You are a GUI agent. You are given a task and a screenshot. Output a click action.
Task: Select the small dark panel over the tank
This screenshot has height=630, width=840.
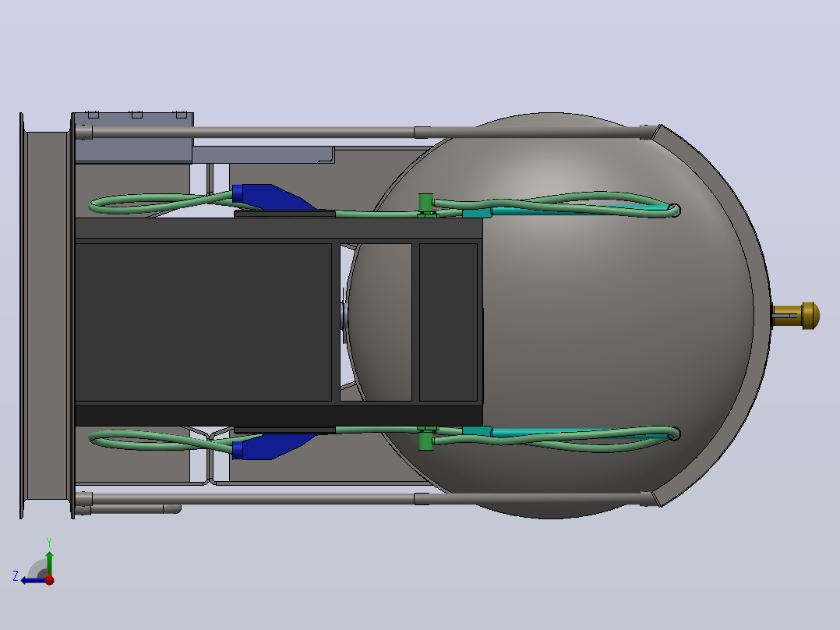(x=448, y=322)
